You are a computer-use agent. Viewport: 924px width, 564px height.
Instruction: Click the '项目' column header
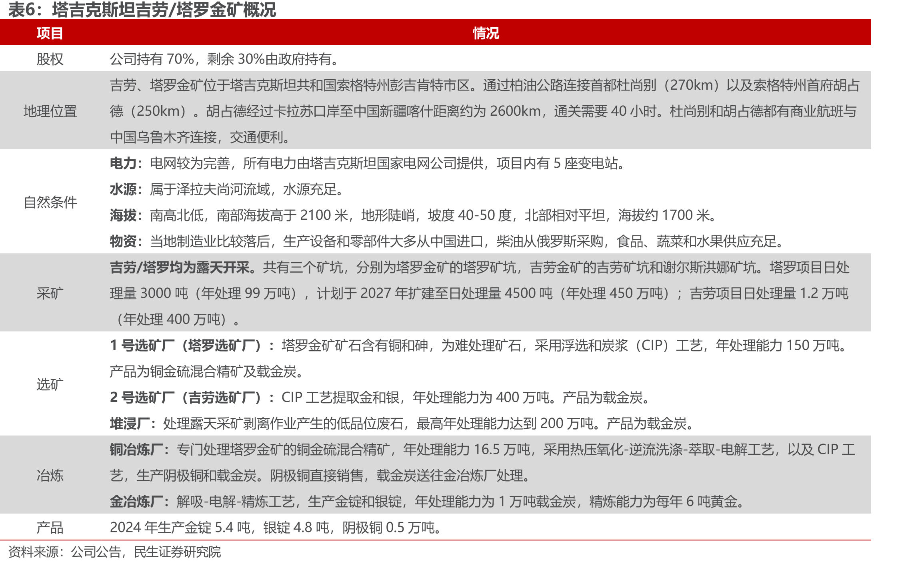click(50, 33)
